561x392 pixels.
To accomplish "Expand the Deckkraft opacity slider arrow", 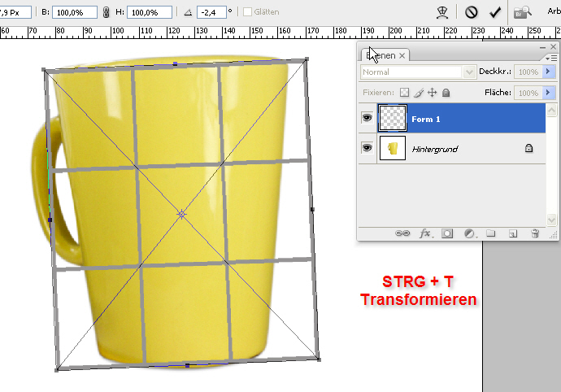I will pos(549,72).
